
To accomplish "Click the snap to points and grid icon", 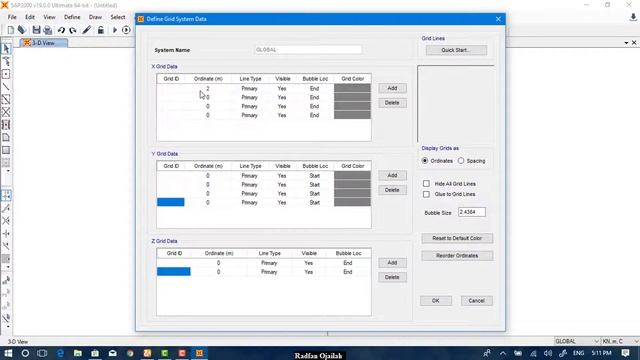I will pos(6,195).
